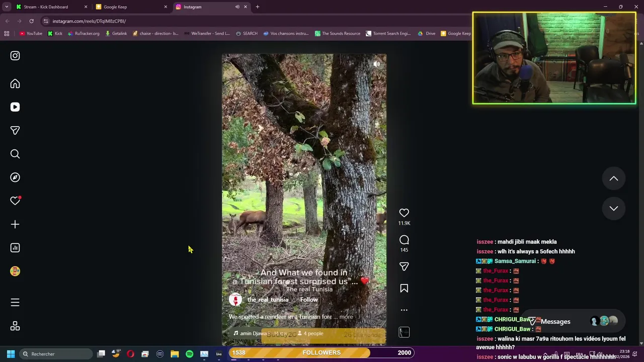Like the reel with the heart icon

(x=404, y=213)
